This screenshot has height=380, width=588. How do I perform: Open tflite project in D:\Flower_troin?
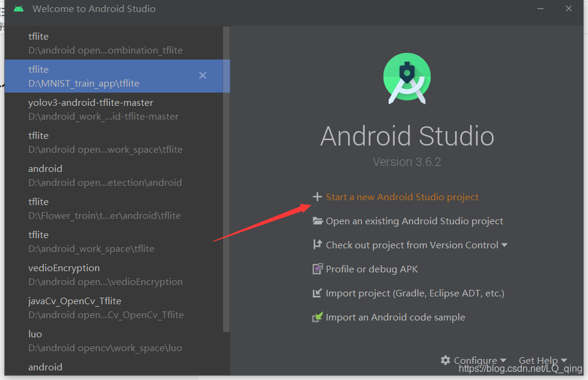point(114,208)
